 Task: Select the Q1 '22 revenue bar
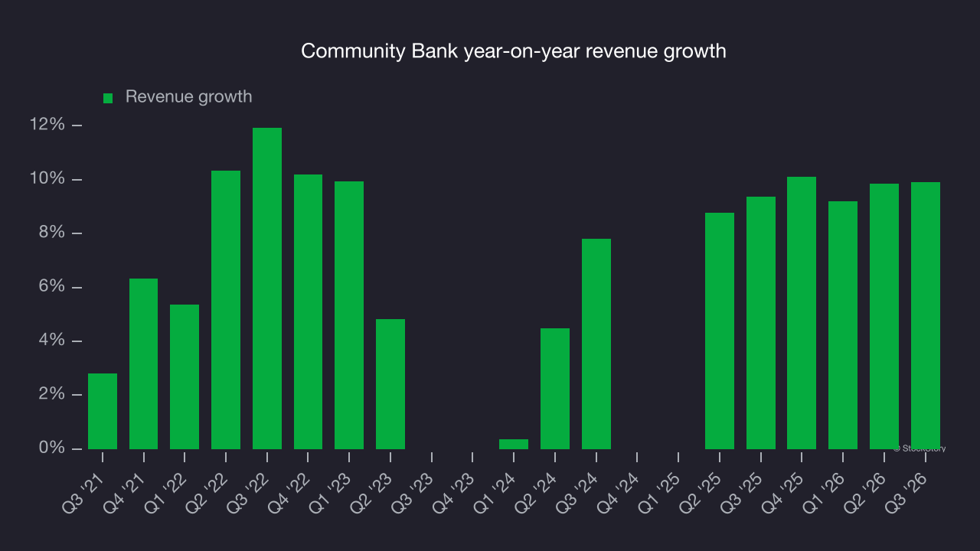pos(185,377)
